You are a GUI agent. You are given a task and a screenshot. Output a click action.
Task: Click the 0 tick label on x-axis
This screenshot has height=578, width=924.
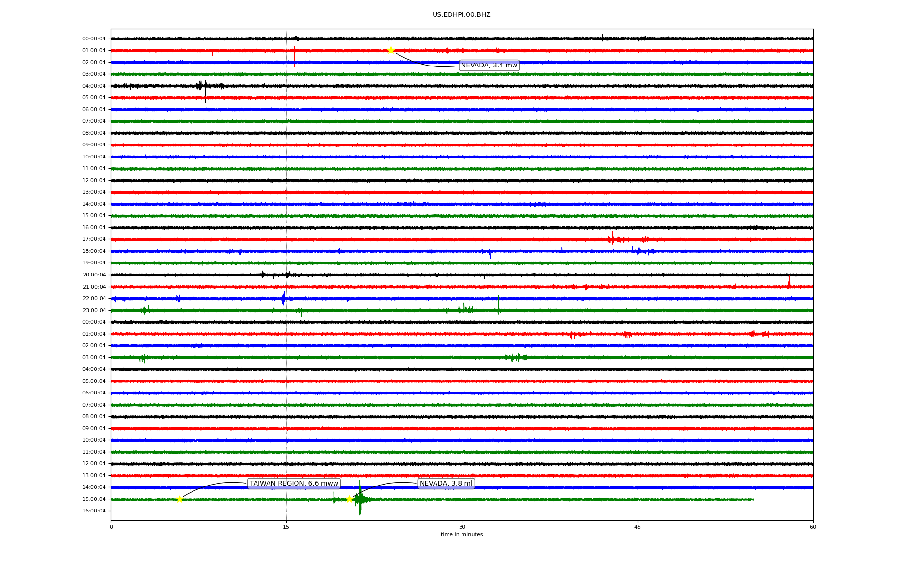pos(111,527)
